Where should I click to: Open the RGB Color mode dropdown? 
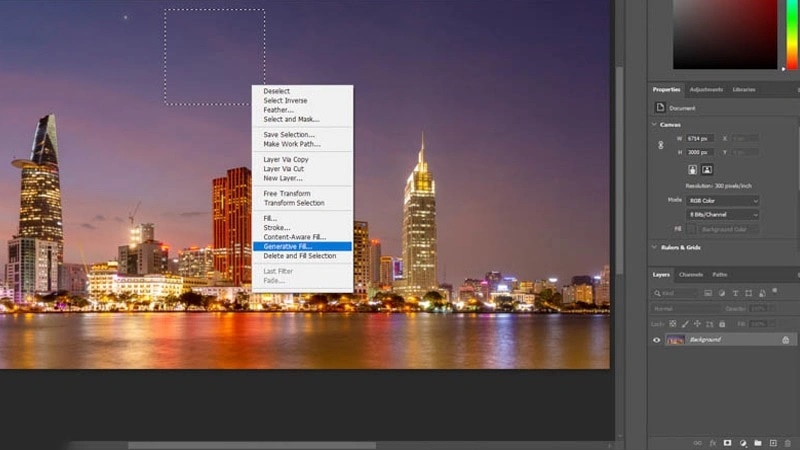(x=722, y=201)
